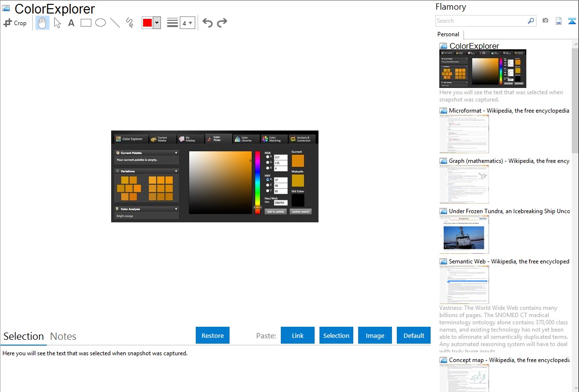The image size is (579, 392).
Task: Open Analysis & Conversion tab in large preview
Action: tap(303, 139)
